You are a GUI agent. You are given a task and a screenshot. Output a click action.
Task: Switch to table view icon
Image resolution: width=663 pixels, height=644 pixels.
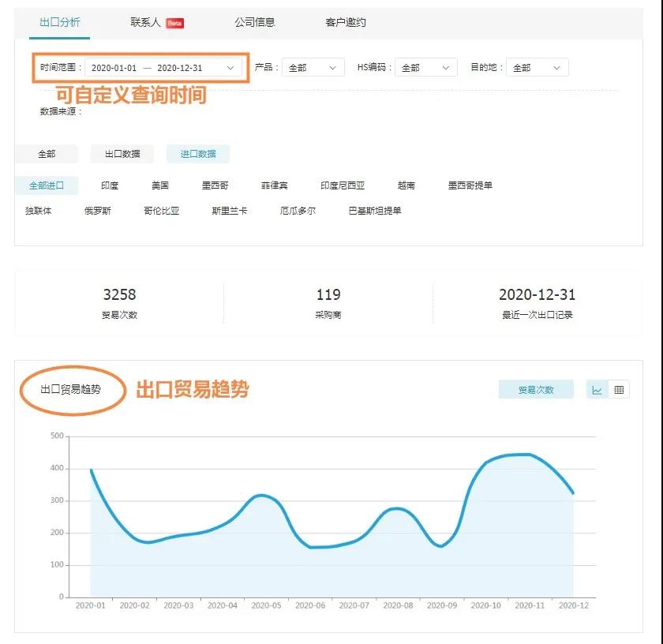pyautogui.click(x=619, y=390)
